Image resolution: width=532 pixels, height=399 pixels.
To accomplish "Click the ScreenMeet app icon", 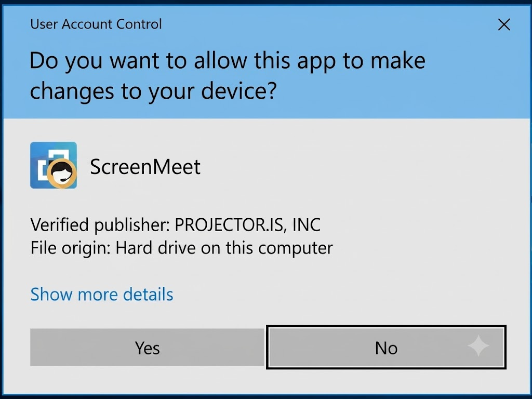I will (54, 165).
